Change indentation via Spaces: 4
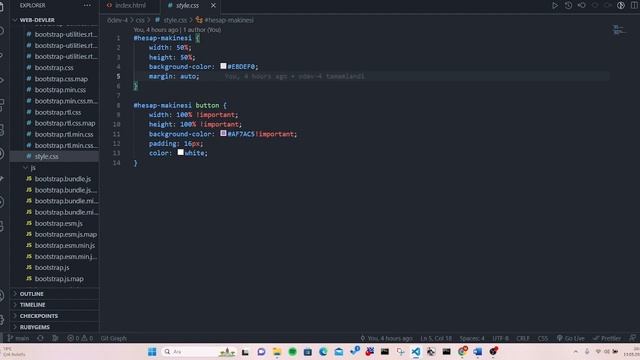This screenshot has height=360, width=640. (472, 338)
